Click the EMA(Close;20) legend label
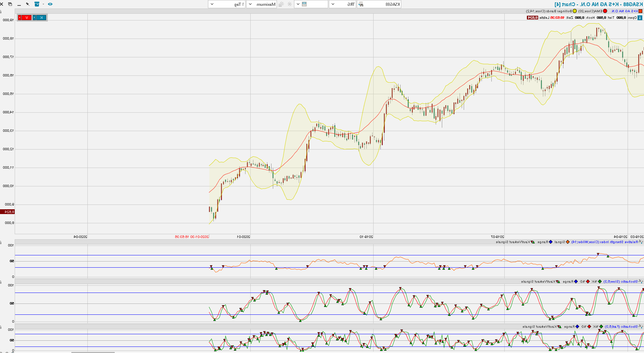The height and width of the screenshot is (353, 644). click(x=590, y=11)
